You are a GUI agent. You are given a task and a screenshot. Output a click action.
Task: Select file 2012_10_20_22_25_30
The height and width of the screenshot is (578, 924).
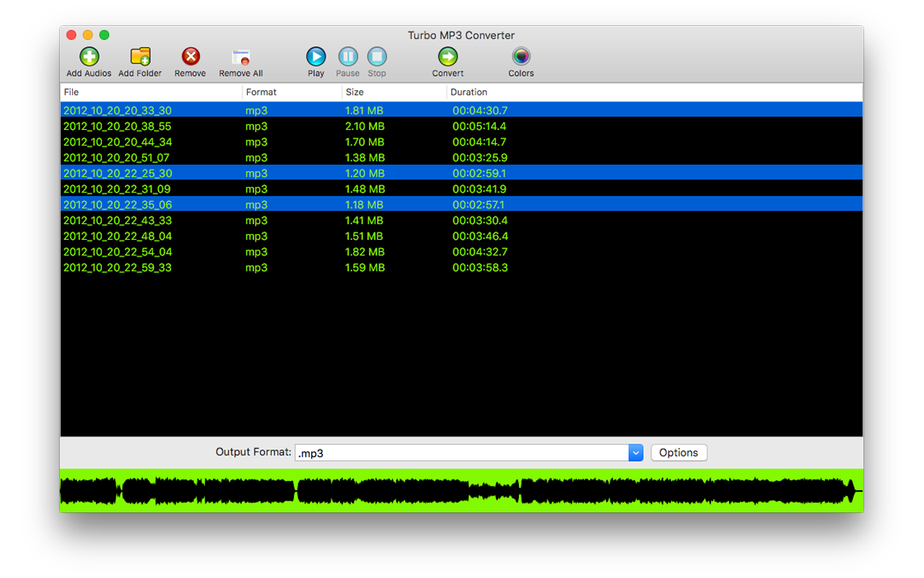[118, 173]
